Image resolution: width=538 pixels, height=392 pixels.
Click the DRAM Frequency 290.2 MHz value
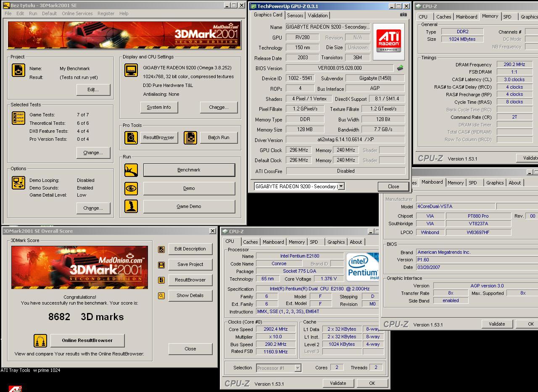click(x=514, y=65)
